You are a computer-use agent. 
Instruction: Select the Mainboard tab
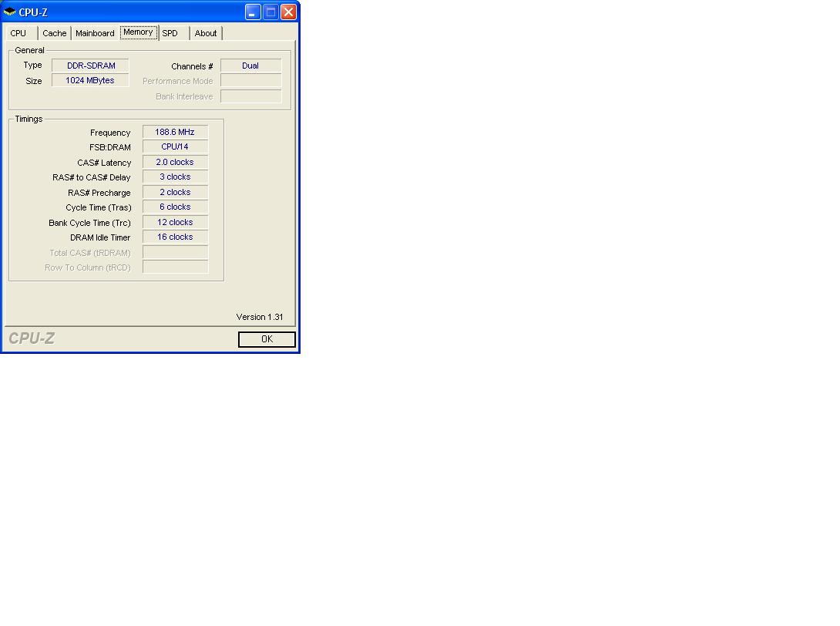pos(96,33)
